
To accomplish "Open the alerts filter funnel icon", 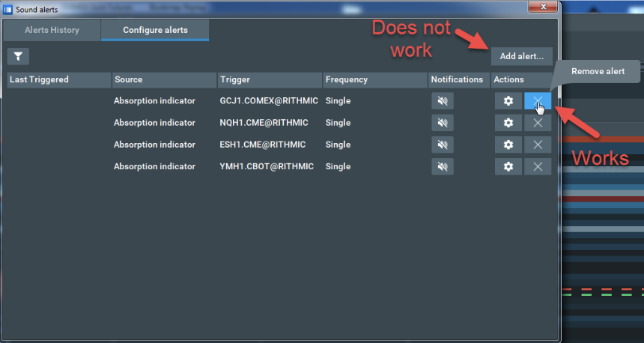I will pyautogui.click(x=18, y=56).
